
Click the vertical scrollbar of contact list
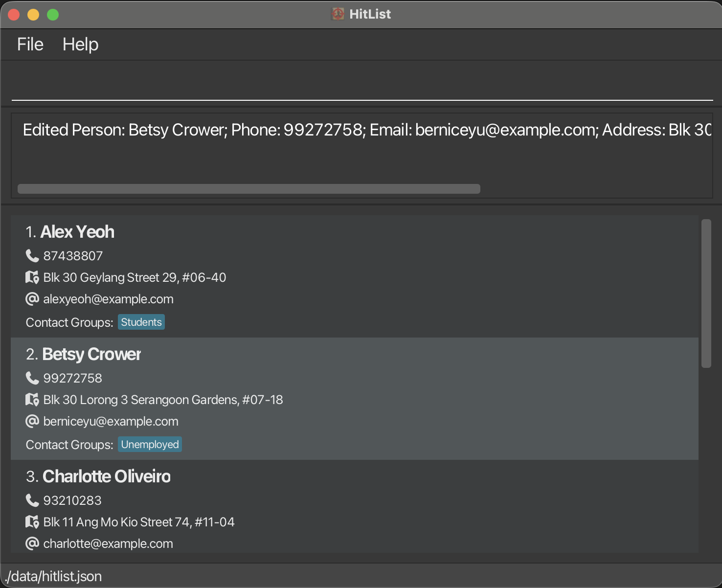point(706,294)
